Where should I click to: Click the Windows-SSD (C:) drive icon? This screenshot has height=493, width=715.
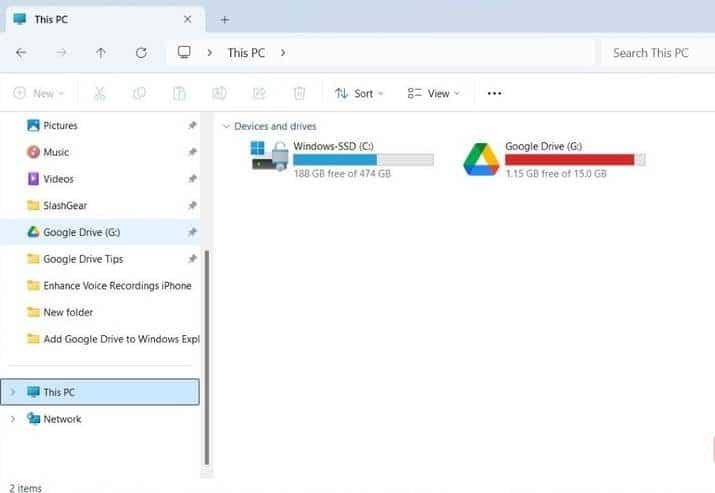(269, 156)
